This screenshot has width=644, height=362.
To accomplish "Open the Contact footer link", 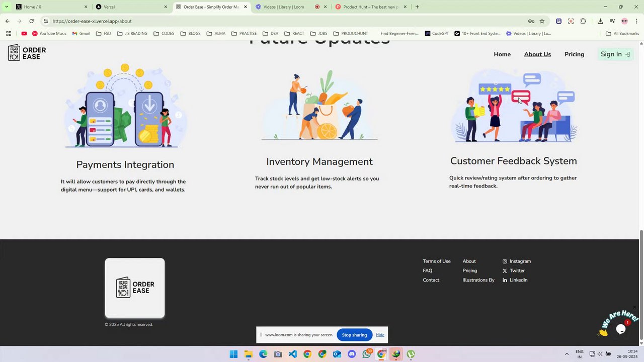I will (431, 280).
